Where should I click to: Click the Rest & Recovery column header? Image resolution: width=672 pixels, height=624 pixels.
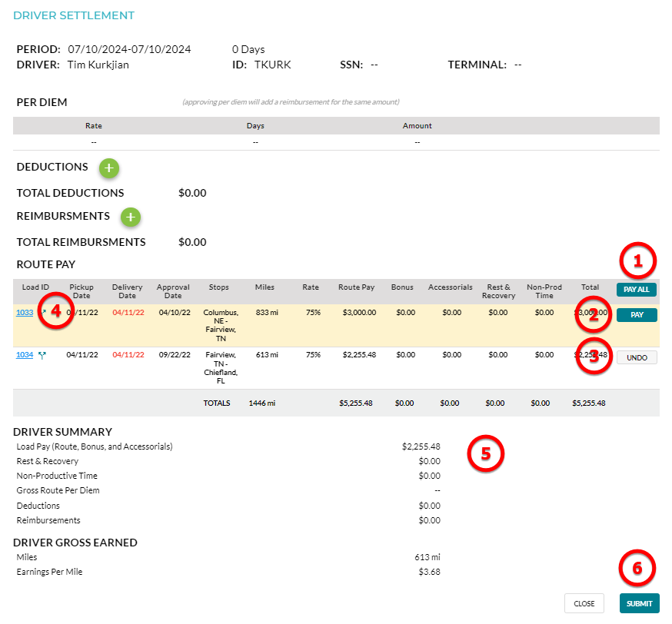coord(498,291)
